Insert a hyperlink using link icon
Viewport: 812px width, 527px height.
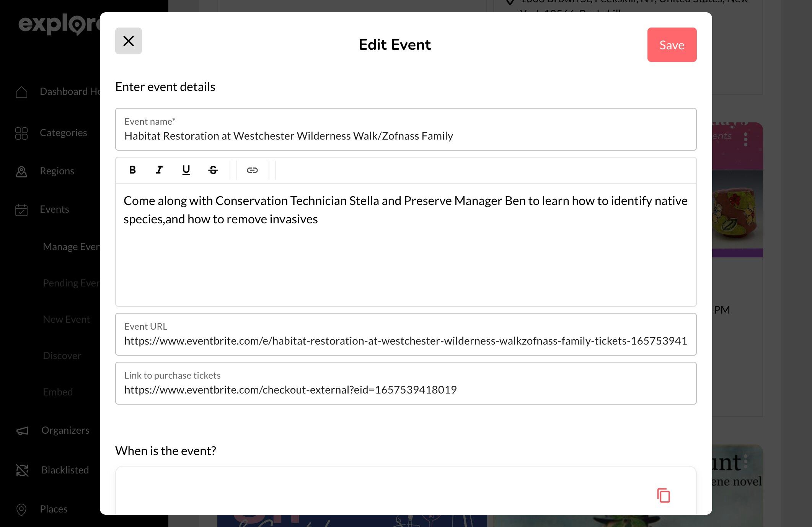(x=252, y=170)
